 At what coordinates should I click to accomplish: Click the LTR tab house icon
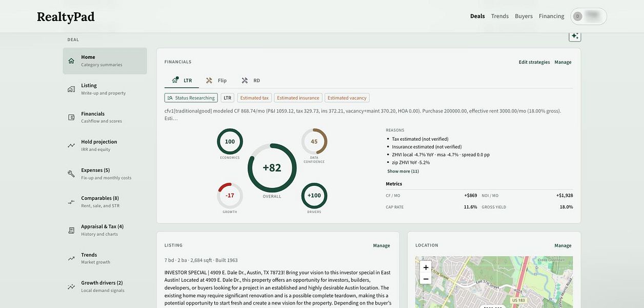pos(175,80)
